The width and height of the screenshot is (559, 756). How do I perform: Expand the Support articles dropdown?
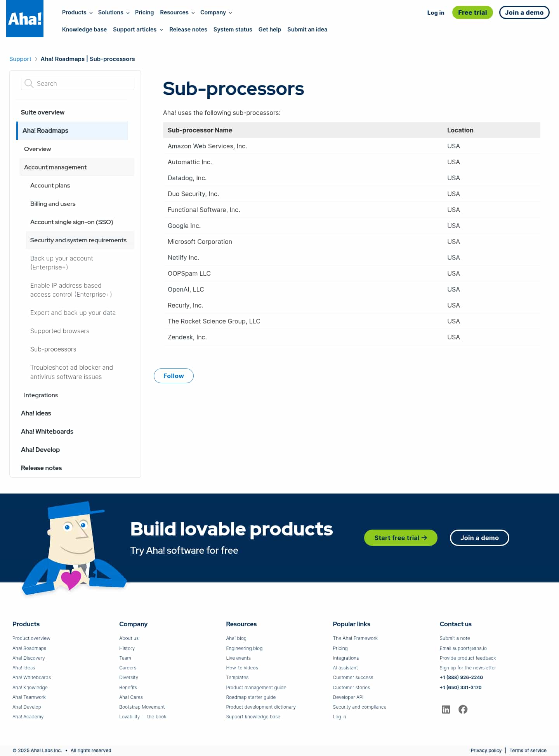[x=138, y=30]
